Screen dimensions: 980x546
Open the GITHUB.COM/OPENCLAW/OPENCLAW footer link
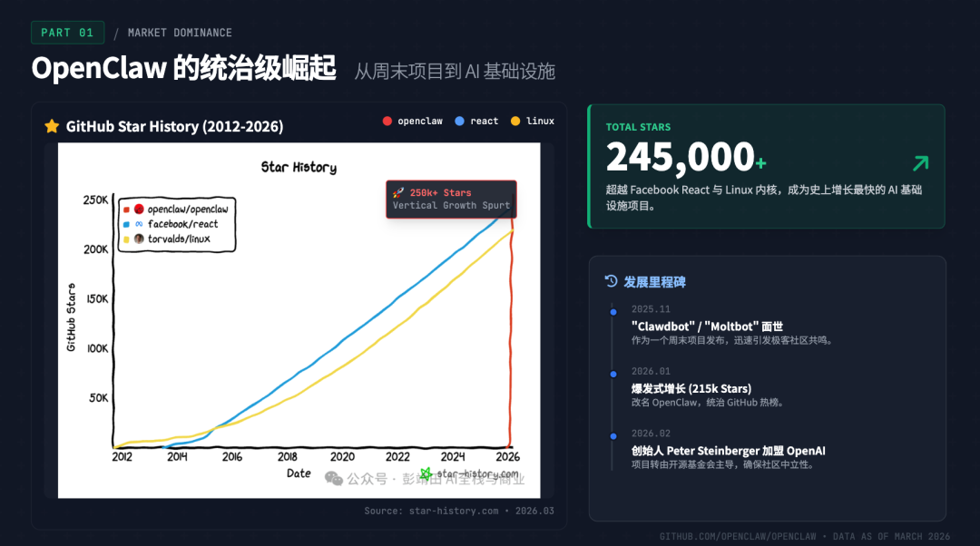[x=738, y=536]
